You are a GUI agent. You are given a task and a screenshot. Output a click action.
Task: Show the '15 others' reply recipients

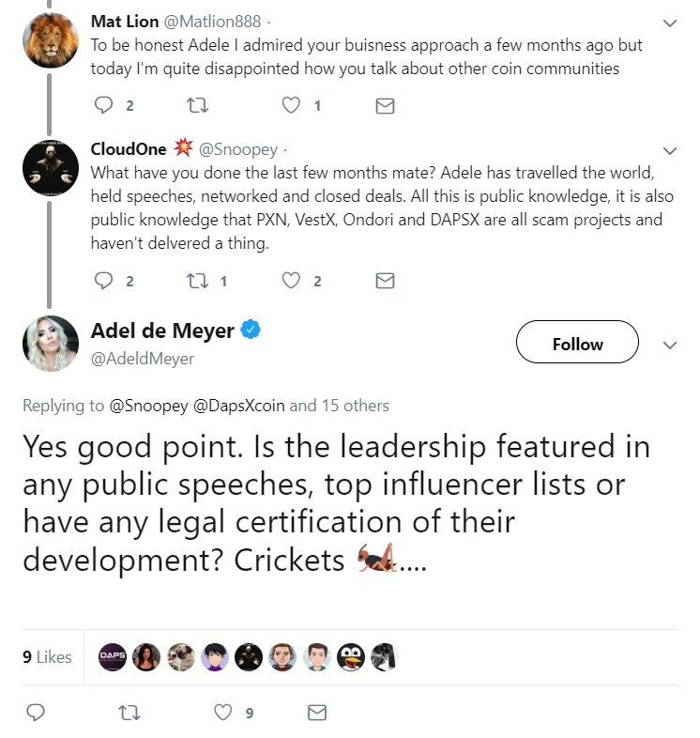355,406
